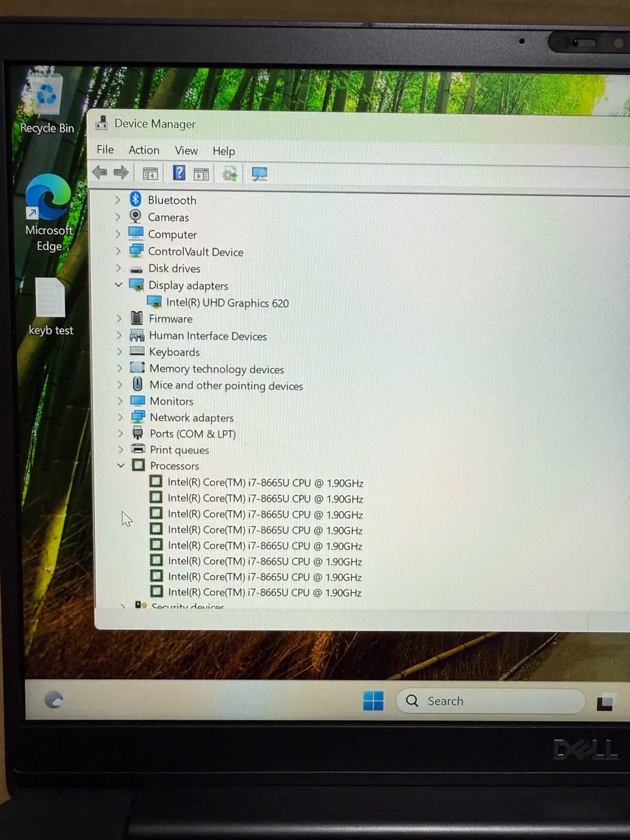Viewport: 630px width, 840px height.
Task: Click the Device Manager title bar icon
Action: 102,122
